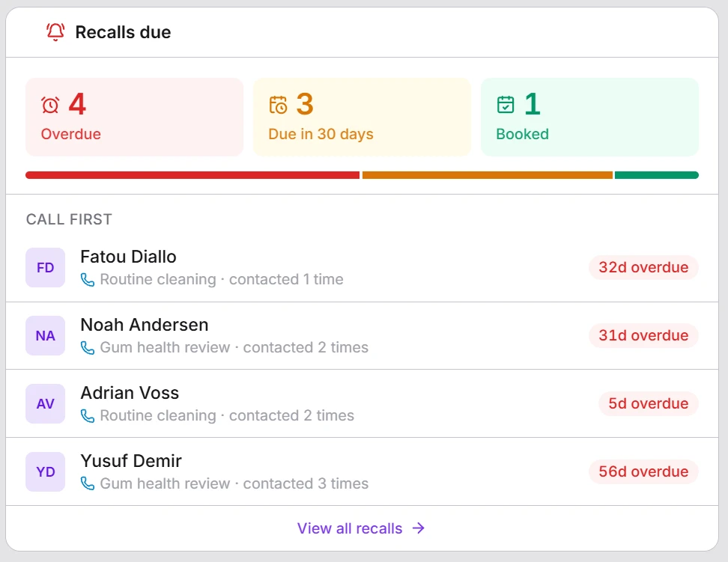Click the 32d overdue badge
Image resolution: width=728 pixels, height=562 pixels.
(643, 267)
